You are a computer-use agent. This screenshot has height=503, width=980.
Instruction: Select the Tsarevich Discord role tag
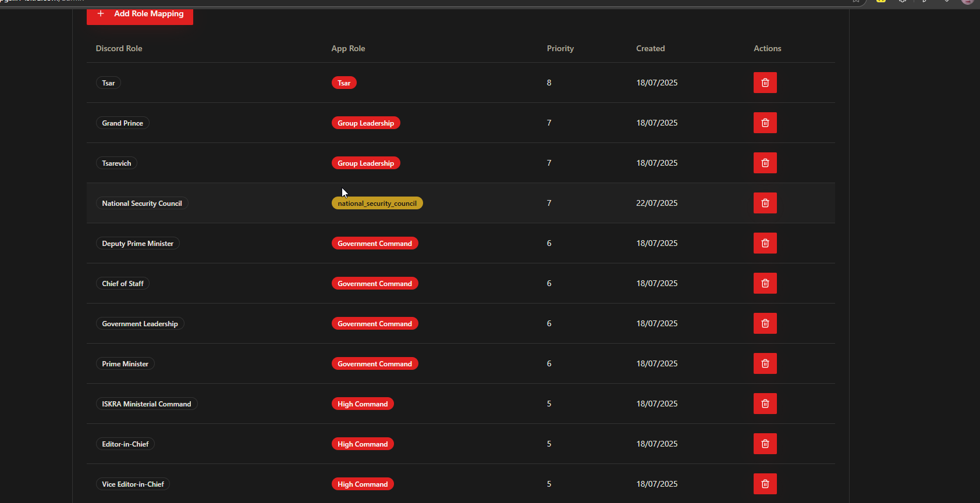pos(116,163)
